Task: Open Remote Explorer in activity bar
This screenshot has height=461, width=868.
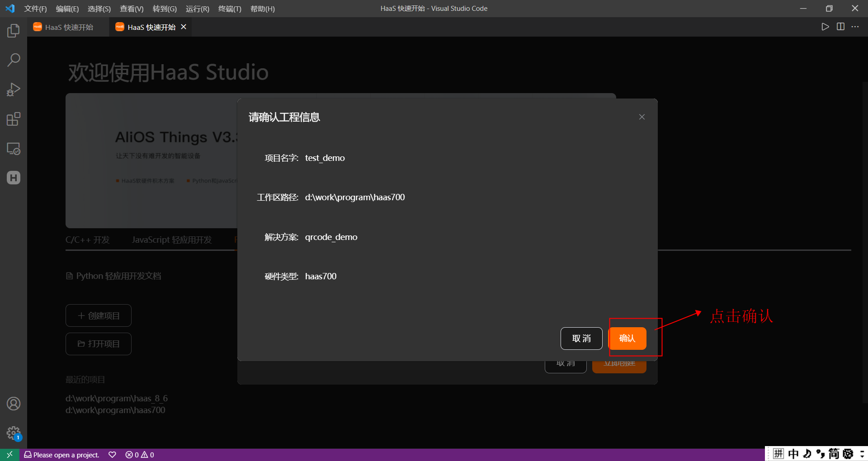Action: pos(14,149)
